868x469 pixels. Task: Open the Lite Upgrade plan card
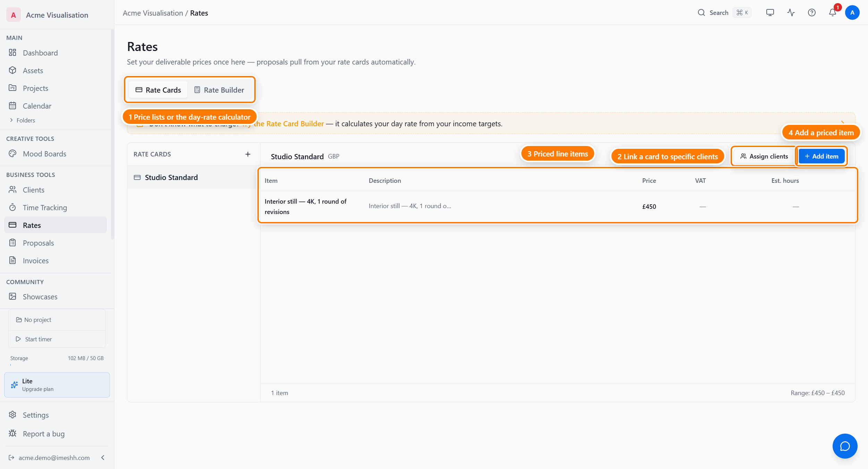[57, 385]
